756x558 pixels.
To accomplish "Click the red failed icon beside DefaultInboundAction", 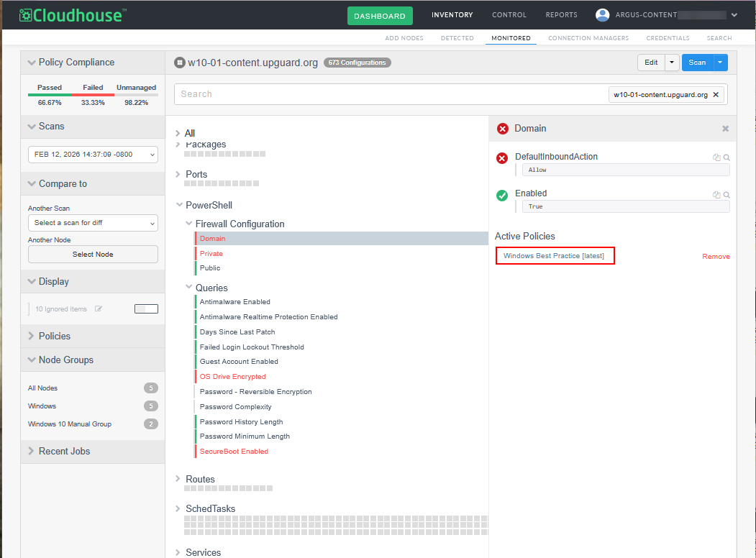I will (502, 158).
